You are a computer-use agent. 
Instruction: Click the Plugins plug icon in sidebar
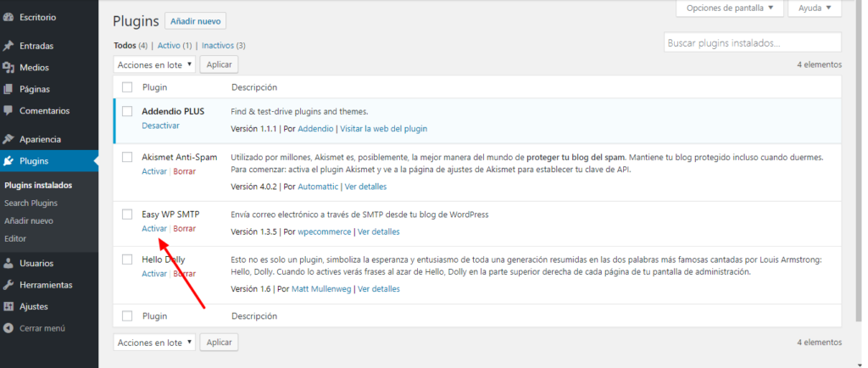click(8, 161)
